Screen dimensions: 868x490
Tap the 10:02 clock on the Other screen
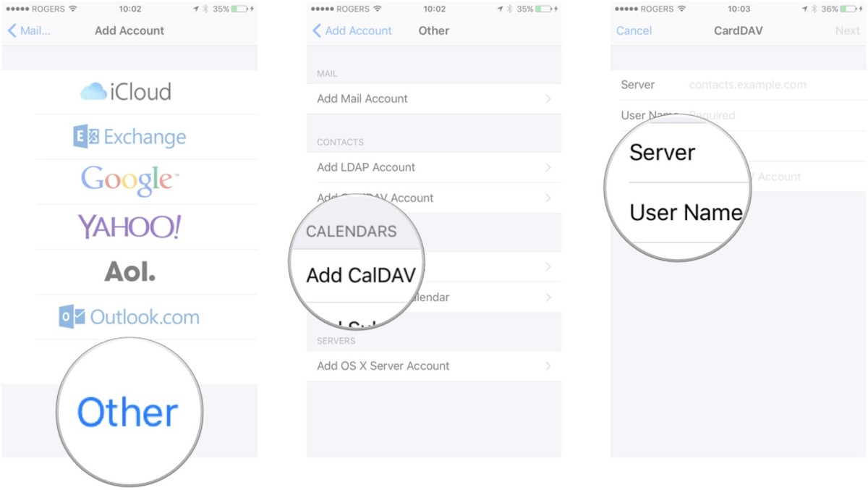435,9
